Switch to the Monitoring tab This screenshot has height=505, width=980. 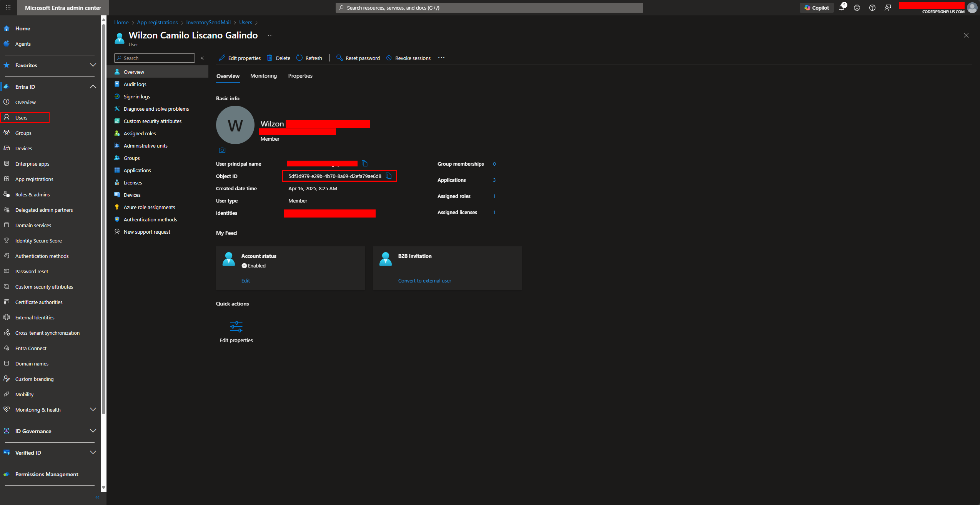(x=263, y=76)
